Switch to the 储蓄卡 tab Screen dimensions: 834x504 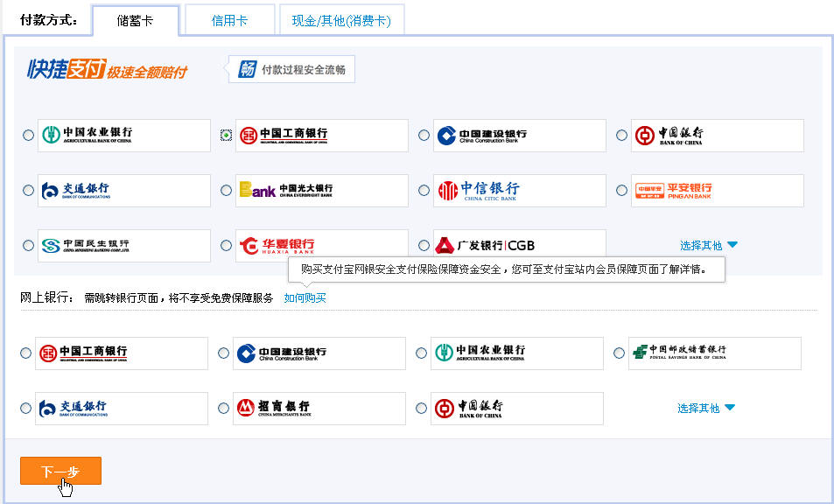tap(136, 21)
